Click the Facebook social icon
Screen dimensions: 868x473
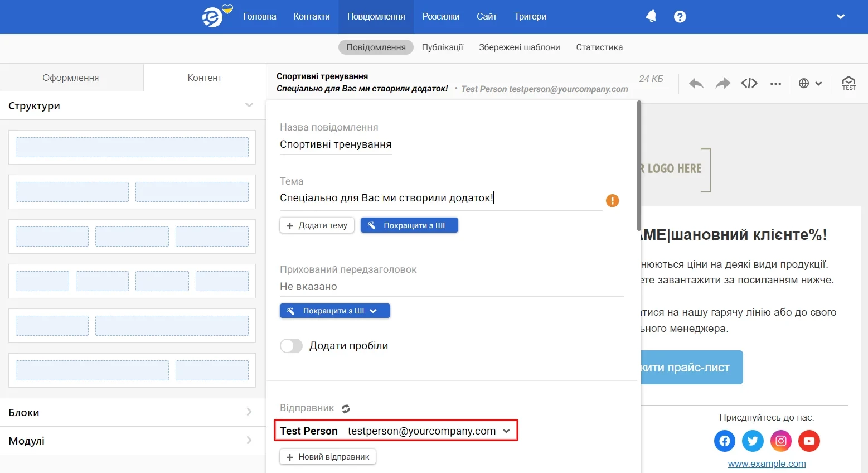coord(724,441)
